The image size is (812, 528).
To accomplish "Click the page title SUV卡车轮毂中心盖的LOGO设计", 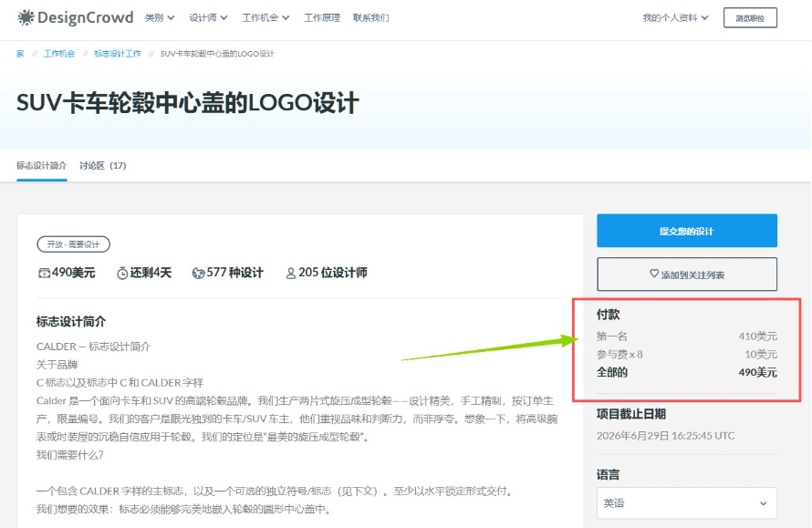I will point(187,102).
